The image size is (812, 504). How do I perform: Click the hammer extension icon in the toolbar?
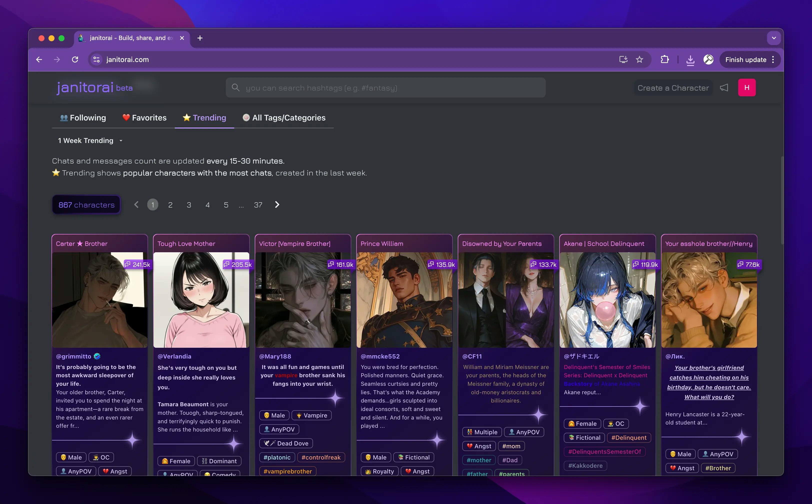(x=709, y=60)
